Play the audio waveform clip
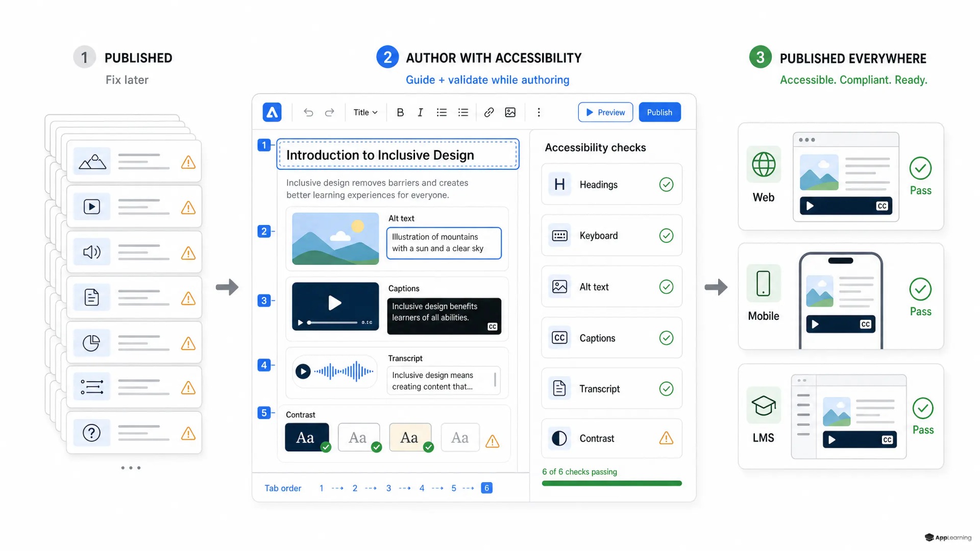Viewport: 980px width, 551px height. [303, 371]
